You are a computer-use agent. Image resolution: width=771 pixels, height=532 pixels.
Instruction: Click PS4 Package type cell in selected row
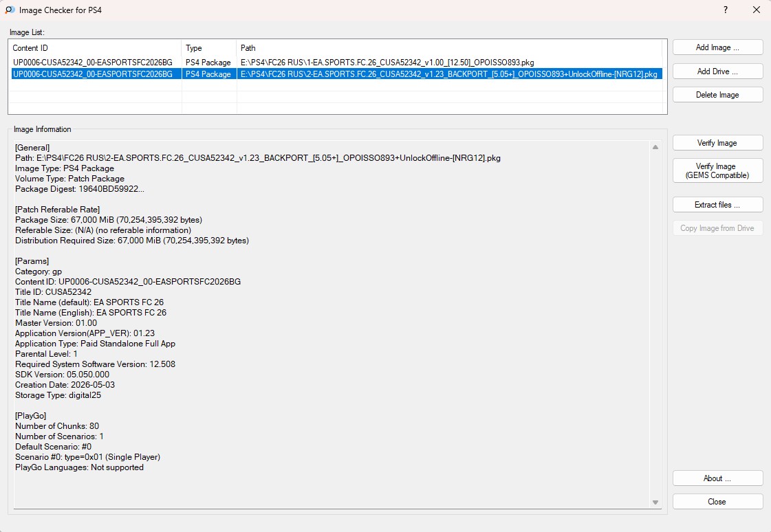[208, 74]
